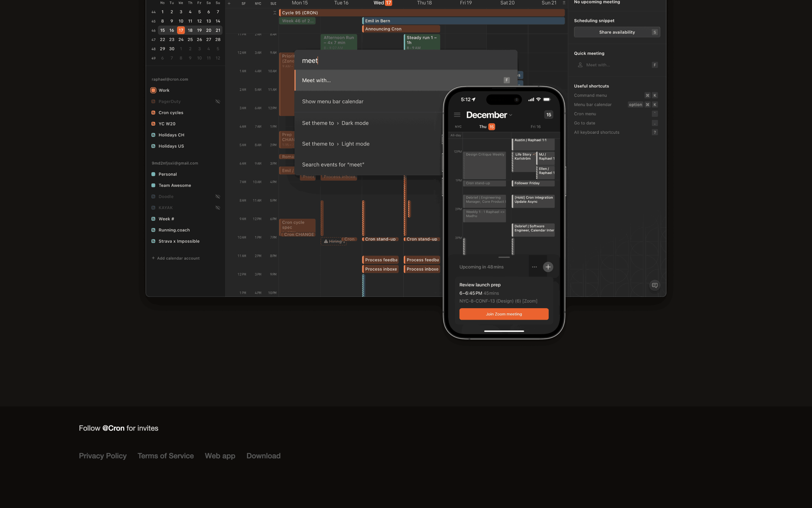Toggle the YC W20 calendar

click(x=153, y=124)
